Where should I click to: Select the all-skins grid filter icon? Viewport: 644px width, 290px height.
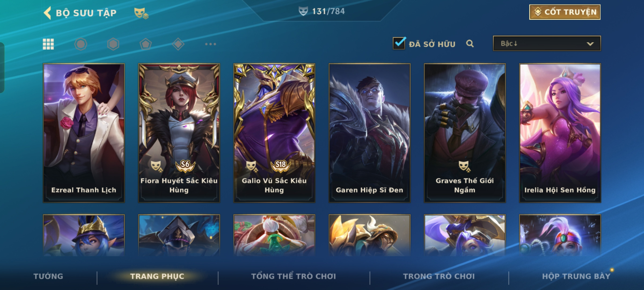click(48, 44)
